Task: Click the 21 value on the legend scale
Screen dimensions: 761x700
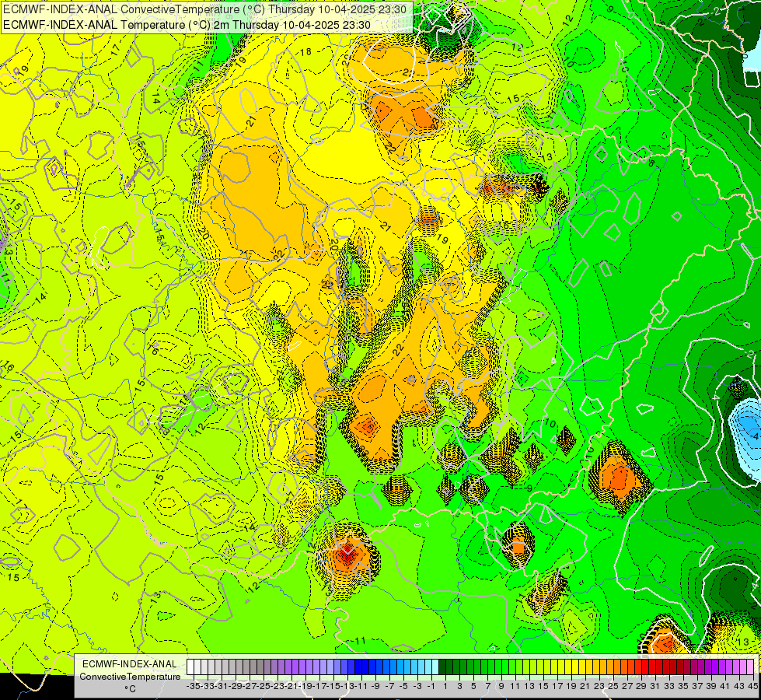Action: click(x=585, y=687)
